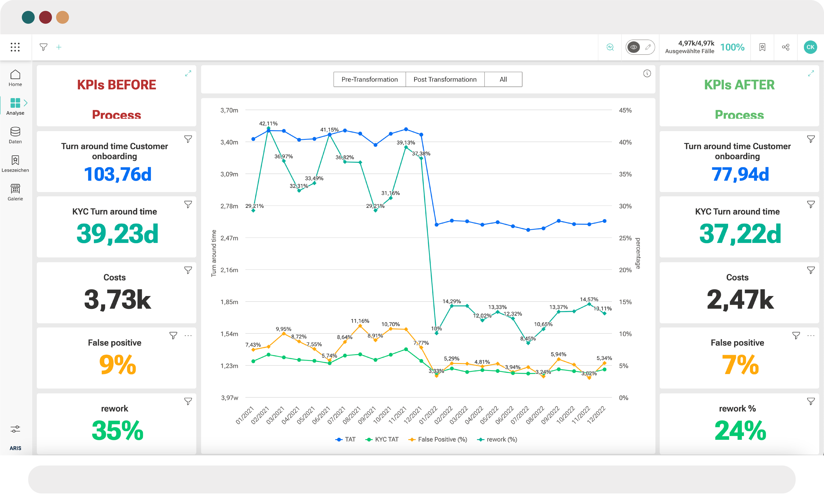Screen dimensions: 824x504
Task: Filter by left Costs 3,73k card
Action: [x=188, y=270]
